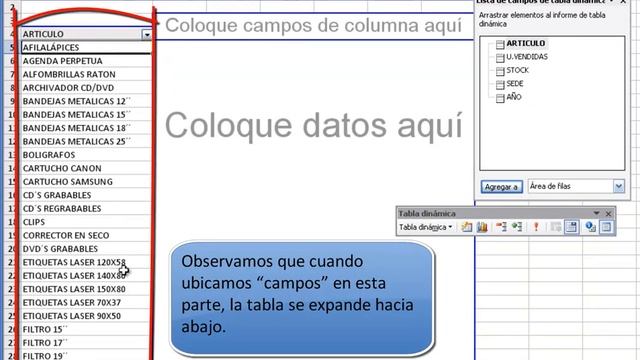Click the Agregar a button
The height and width of the screenshot is (360, 640).
coord(501,187)
